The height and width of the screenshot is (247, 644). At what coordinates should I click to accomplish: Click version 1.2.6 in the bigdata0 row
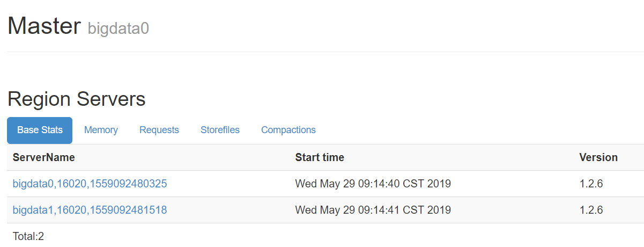pos(591,184)
